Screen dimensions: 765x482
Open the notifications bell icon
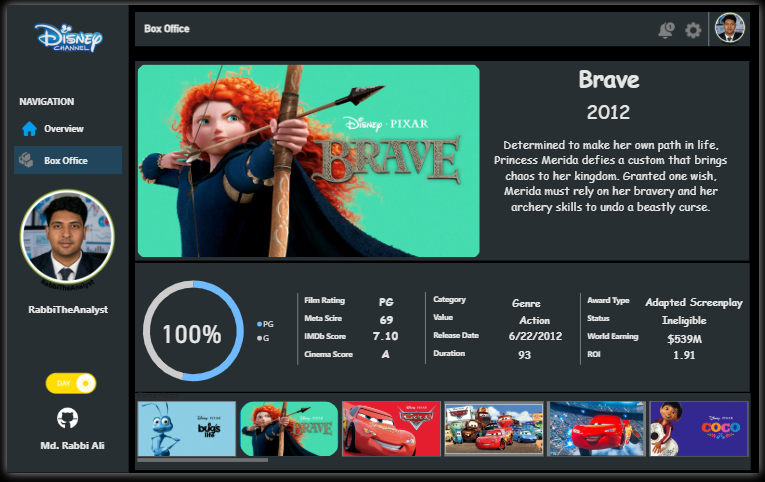pyautogui.click(x=666, y=30)
